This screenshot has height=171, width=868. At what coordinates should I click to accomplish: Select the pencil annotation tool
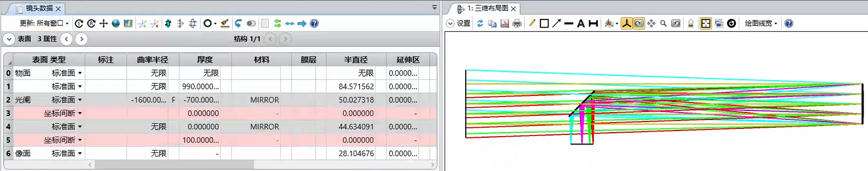coord(532,24)
